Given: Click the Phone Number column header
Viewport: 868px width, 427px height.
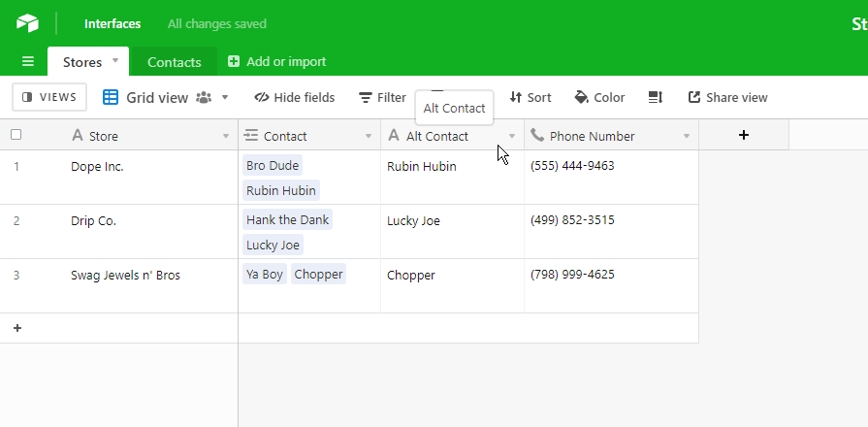Looking at the screenshot, I should (x=611, y=136).
